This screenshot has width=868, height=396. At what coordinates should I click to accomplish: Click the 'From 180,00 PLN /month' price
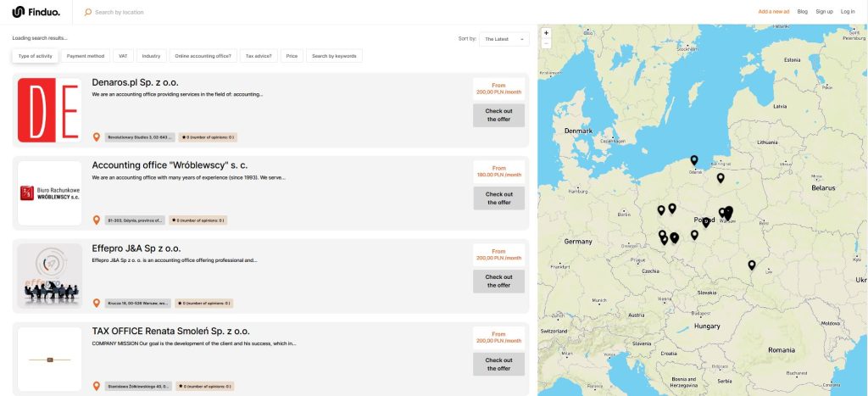pos(498,171)
